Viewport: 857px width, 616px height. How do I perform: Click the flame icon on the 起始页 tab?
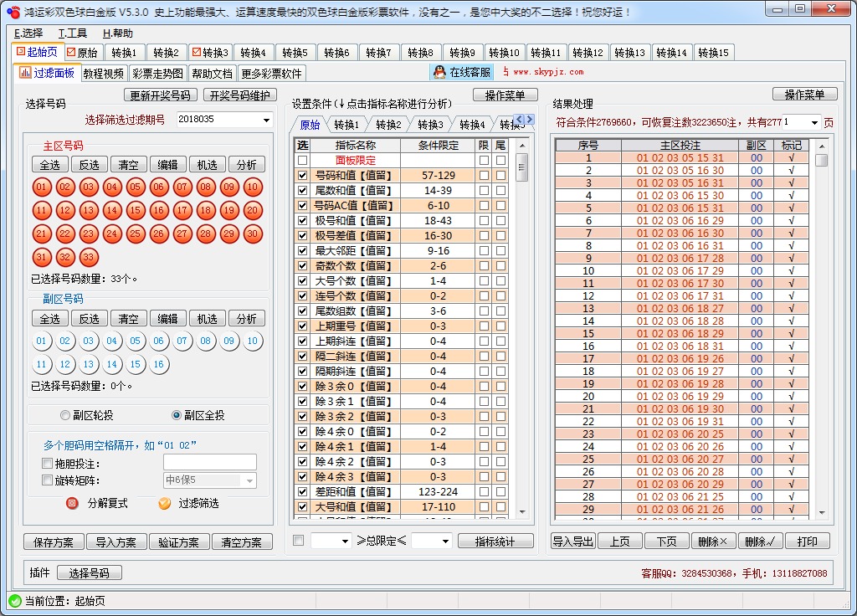pos(23,52)
